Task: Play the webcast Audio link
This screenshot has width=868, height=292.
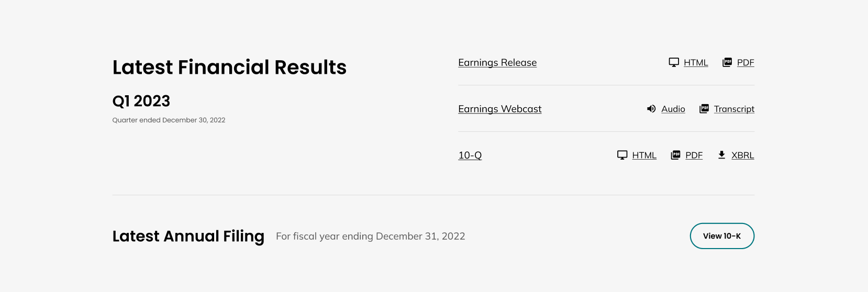Action: point(673,109)
